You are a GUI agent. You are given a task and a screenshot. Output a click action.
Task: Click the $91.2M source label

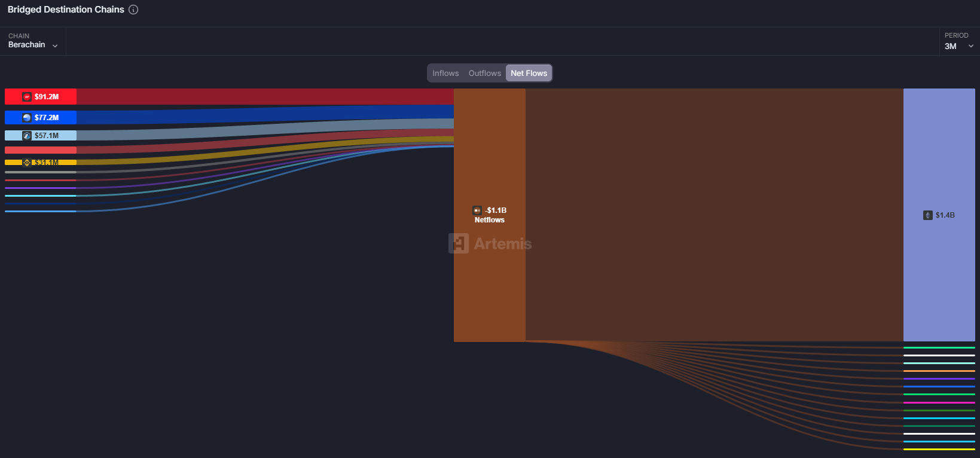[x=47, y=97]
